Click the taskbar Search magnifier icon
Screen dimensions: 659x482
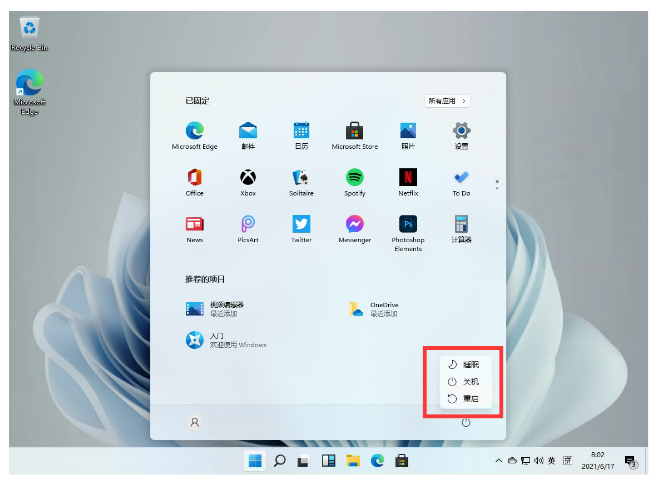(280, 461)
